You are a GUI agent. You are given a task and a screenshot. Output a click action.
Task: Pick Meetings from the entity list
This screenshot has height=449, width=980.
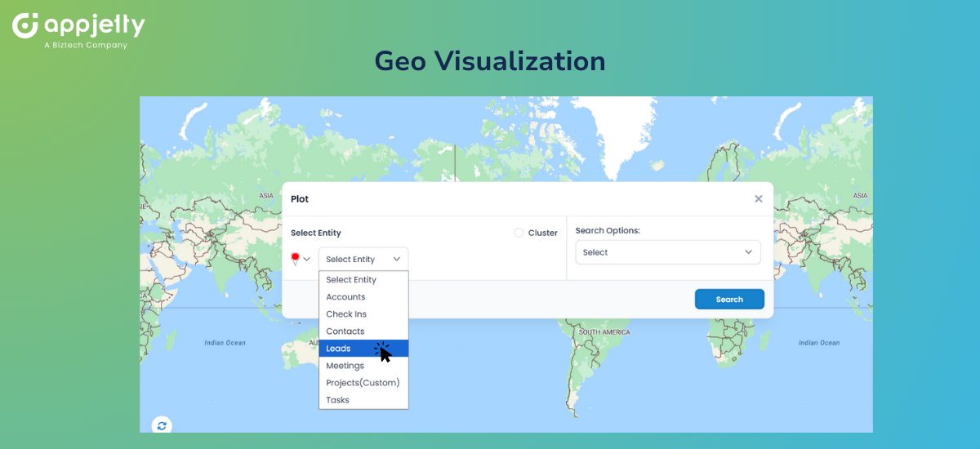point(345,366)
